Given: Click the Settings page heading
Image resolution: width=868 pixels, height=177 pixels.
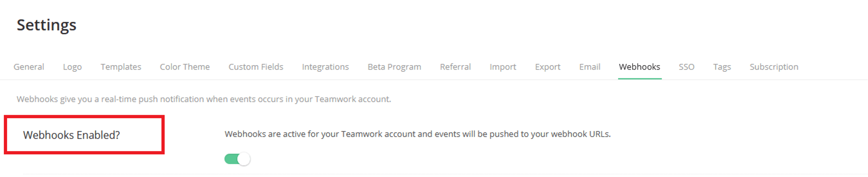Looking at the screenshot, I should tap(46, 25).
